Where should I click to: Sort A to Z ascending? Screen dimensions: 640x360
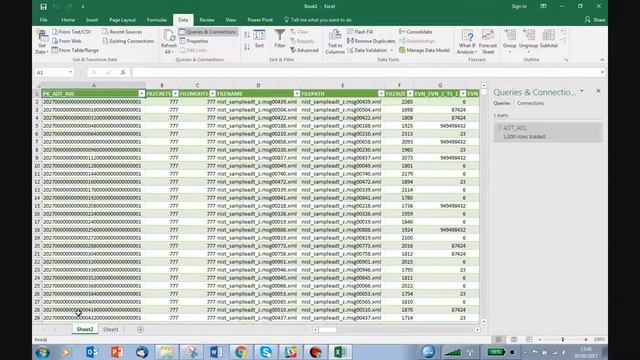point(247,35)
